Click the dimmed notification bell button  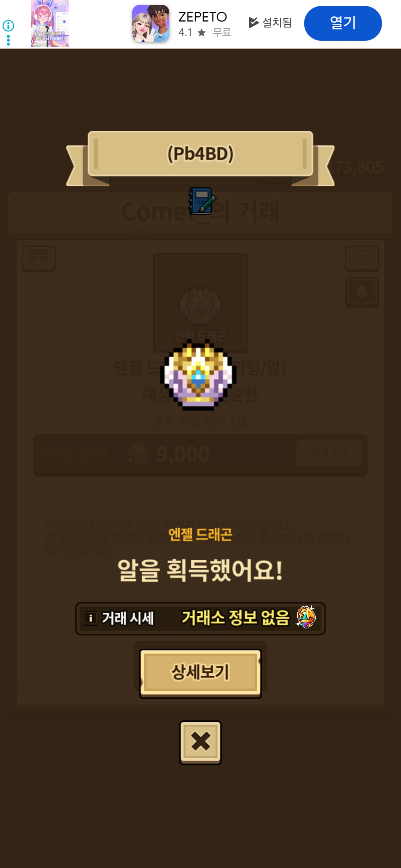click(362, 292)
